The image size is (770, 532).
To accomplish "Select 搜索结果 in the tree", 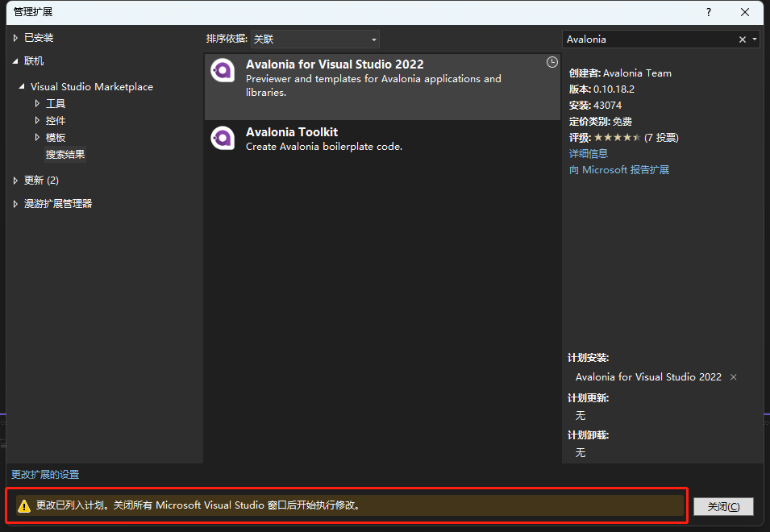I will point(65,154).
